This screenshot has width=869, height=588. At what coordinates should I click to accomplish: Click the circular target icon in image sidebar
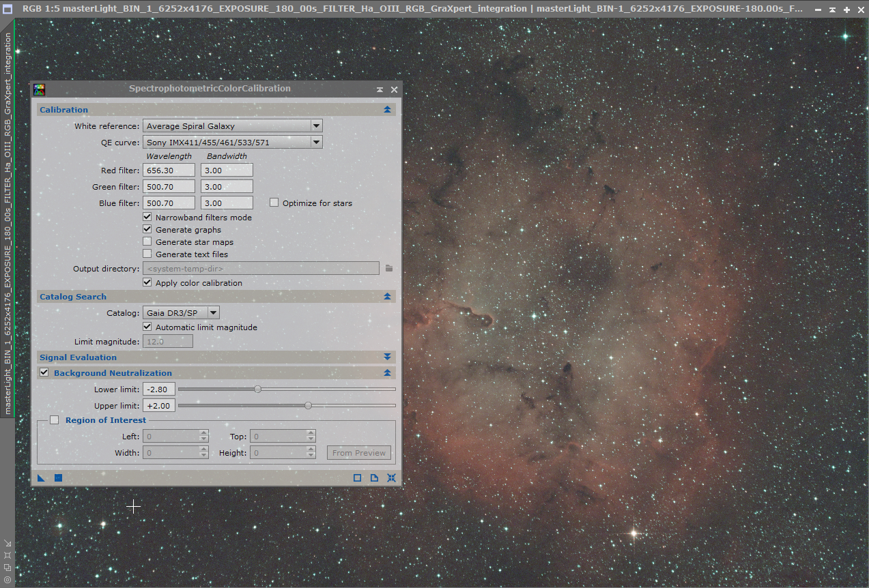click(x=8, y=579)
